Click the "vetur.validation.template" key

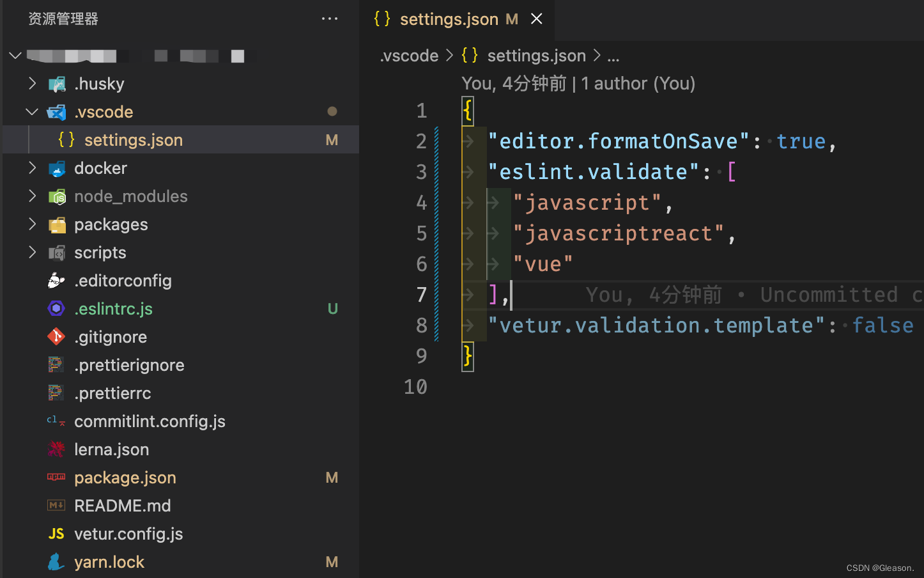pyautogui.click(x=656, y=325)
